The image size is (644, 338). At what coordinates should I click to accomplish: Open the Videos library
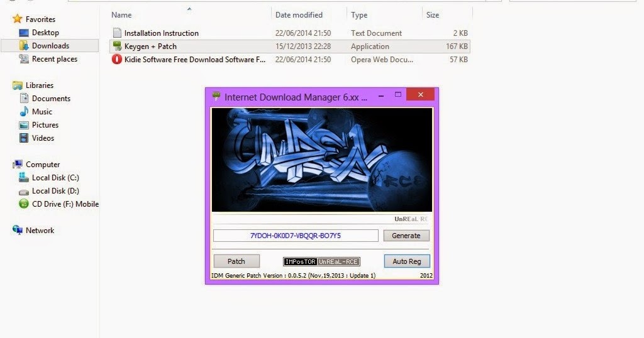click(43, 138)
